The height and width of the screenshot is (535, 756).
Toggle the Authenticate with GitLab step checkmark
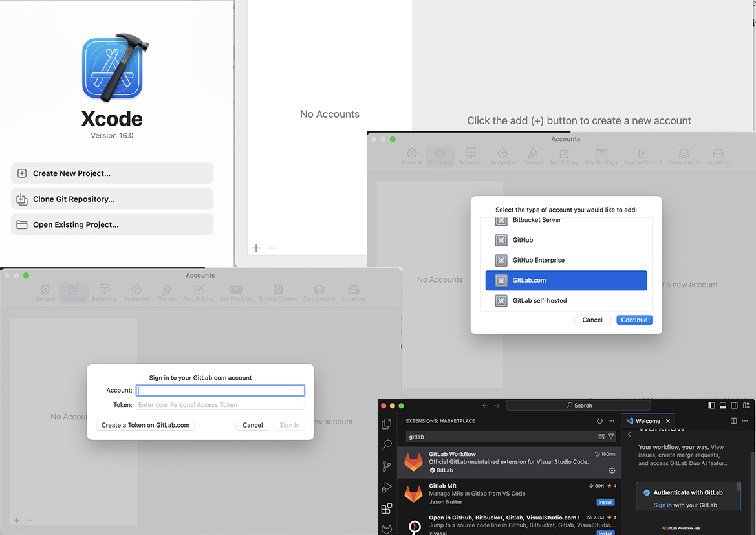[x=647, y=492]
